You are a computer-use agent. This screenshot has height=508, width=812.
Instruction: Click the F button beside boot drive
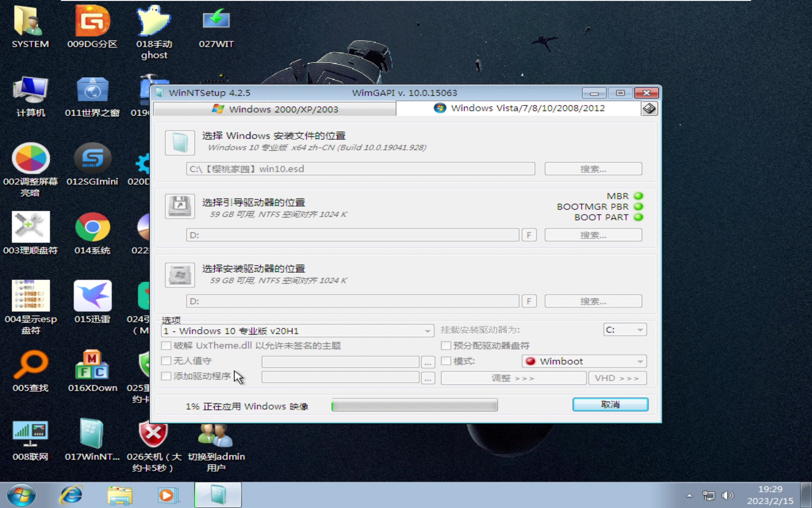(529, 235)
